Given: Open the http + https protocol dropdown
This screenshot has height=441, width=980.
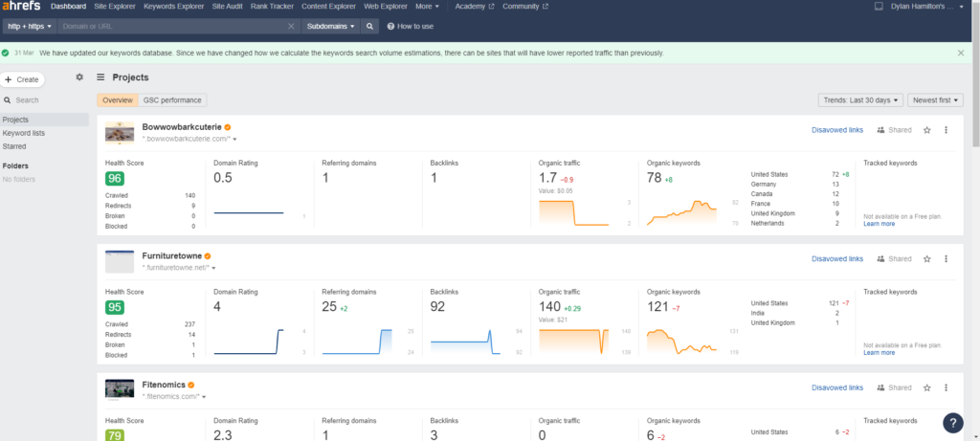Looking at the screenshot, I should pos(30,26).
